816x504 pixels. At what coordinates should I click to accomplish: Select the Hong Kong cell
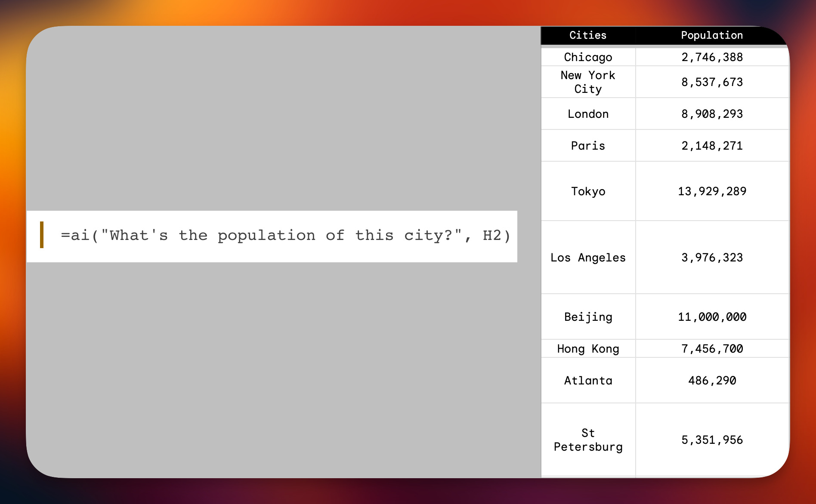[x=588, y=348]
